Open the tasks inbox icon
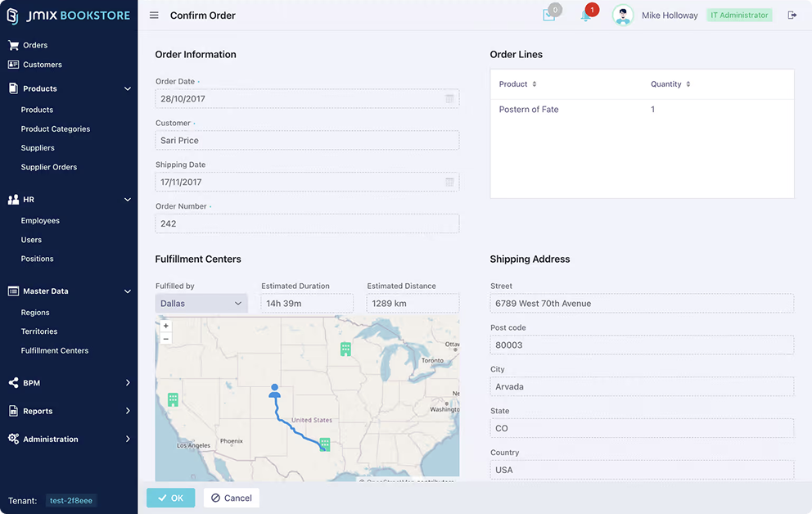This screenshot has width=812, height=514. point(549,16)
